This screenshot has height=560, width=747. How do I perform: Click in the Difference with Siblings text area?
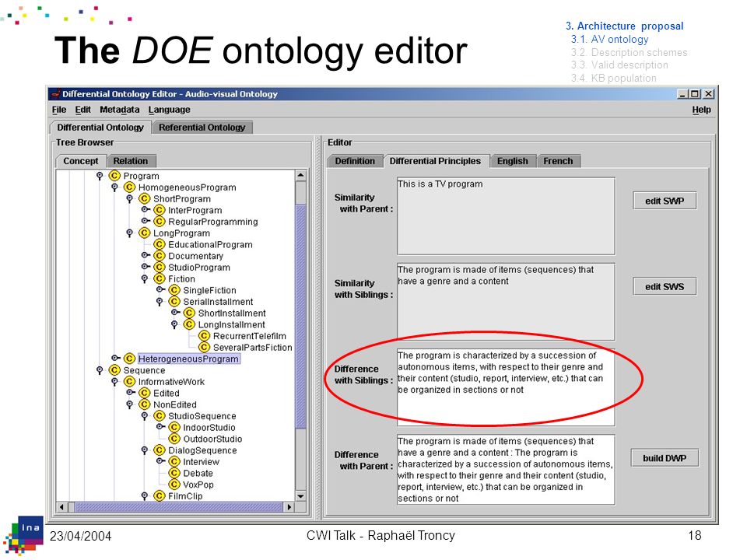tap(506, 387)
